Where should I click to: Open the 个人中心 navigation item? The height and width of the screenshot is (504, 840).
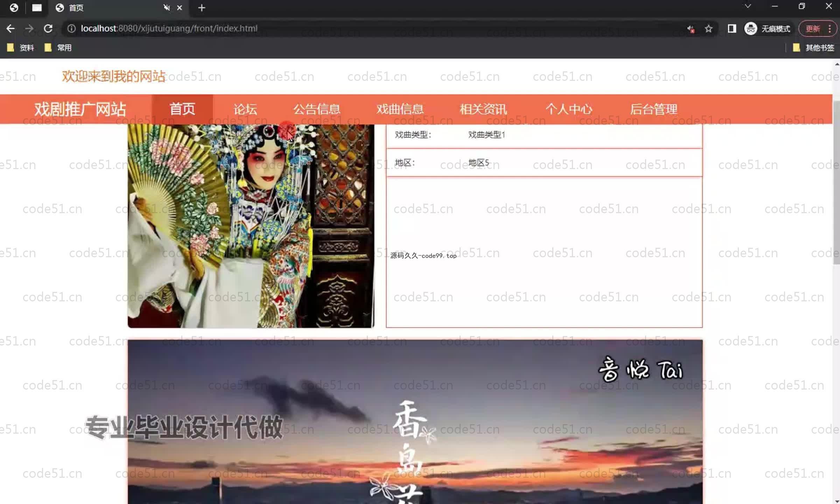click(569, 109)
